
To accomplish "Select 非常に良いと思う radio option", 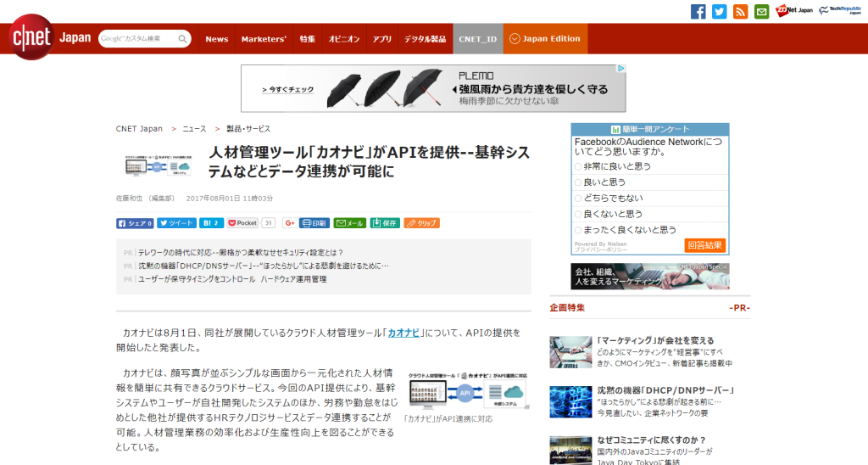I will (578, 166).
